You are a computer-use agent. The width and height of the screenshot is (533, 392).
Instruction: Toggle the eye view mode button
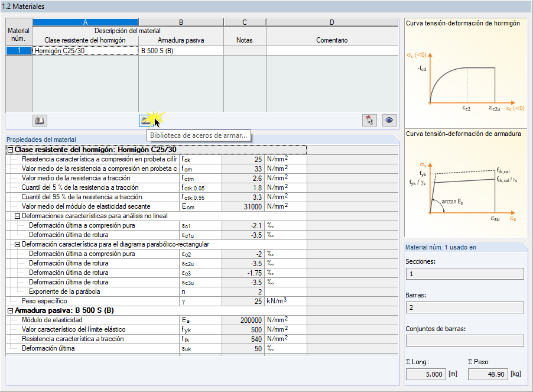pyautogui.click(x=389, y=121)
